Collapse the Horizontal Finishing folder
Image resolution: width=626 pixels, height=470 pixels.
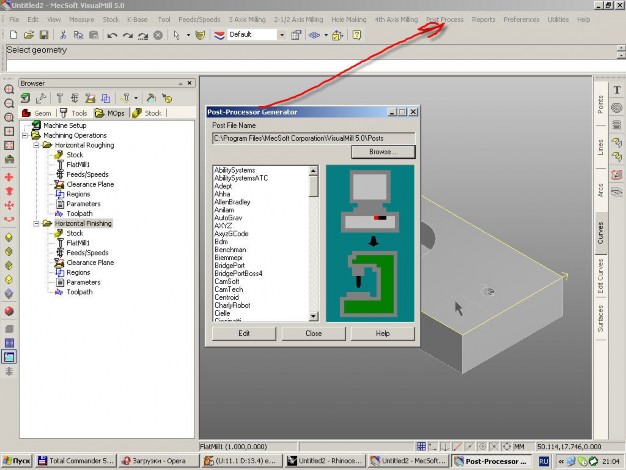pos(36,223)
